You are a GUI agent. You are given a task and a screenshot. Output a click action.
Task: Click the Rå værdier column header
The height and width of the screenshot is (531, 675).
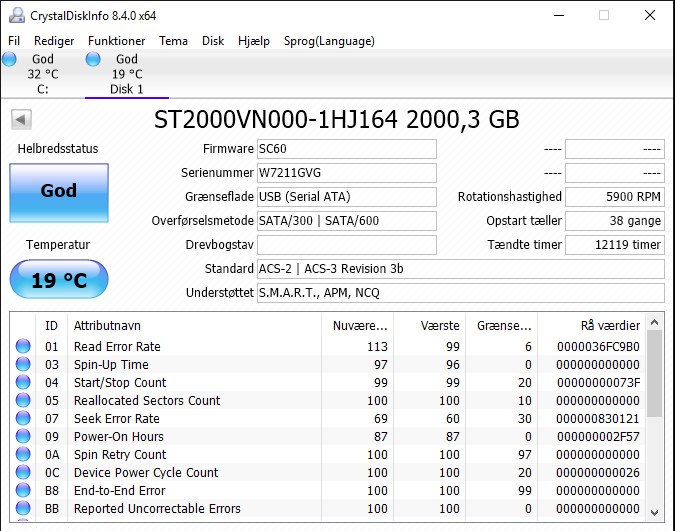coord(591,326)
